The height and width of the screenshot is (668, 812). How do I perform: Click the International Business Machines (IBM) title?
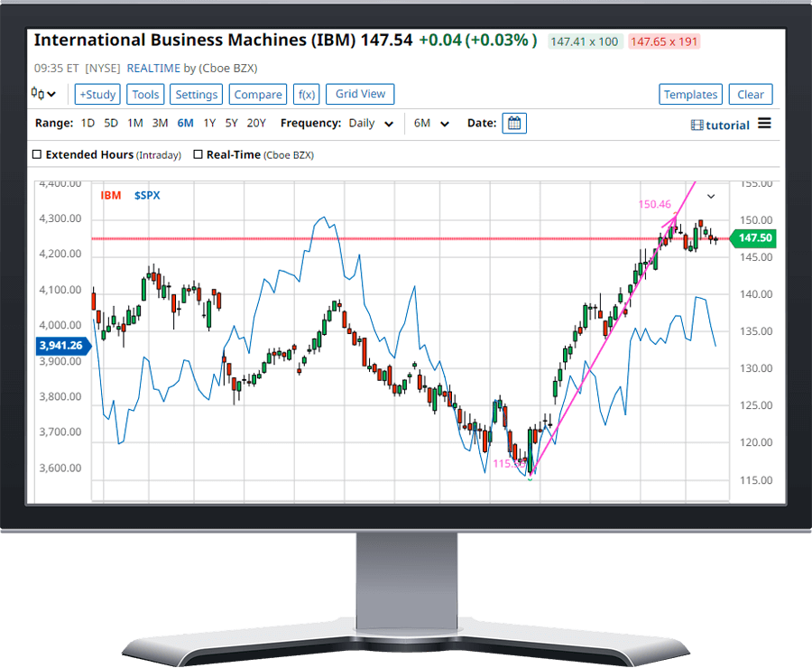pyautogui.click(x=195, y=40)
